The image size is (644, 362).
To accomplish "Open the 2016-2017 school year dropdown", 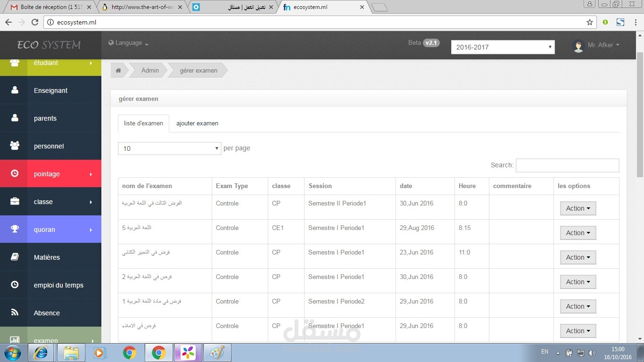I will pos(503,47).
